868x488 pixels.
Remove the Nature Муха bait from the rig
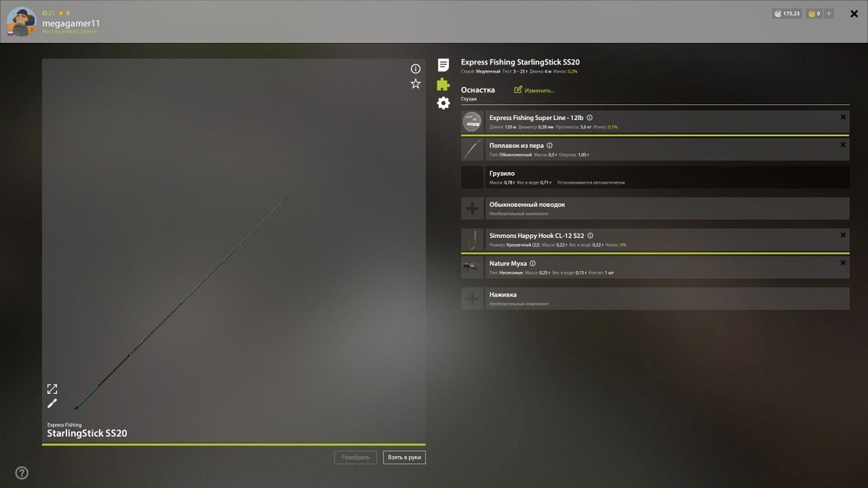tap(843, 263)
